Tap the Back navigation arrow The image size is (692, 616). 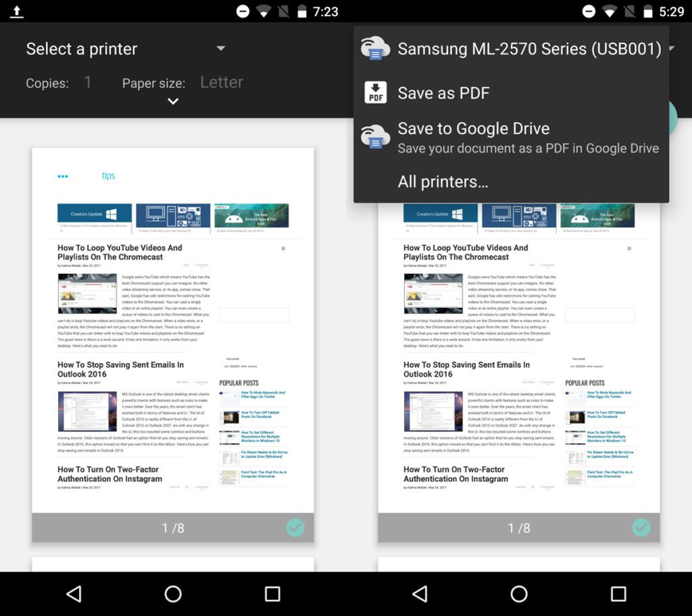click(74, 593)
